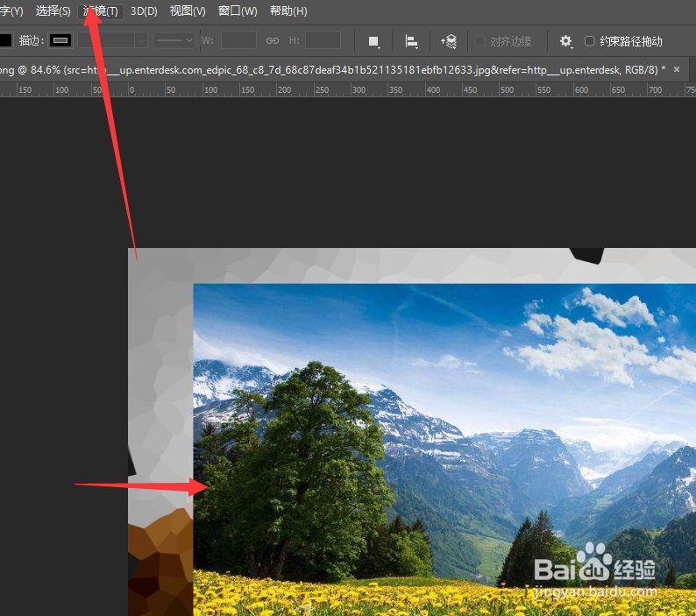
Task: Open the 帮助(H) help menu
Action: click(288, 11)
